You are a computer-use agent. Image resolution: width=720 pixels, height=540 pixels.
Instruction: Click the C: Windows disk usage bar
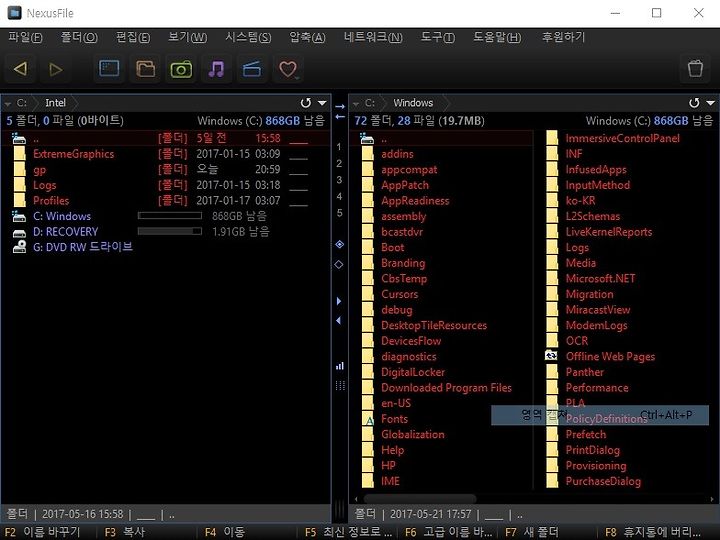click(x=169, y=216)
